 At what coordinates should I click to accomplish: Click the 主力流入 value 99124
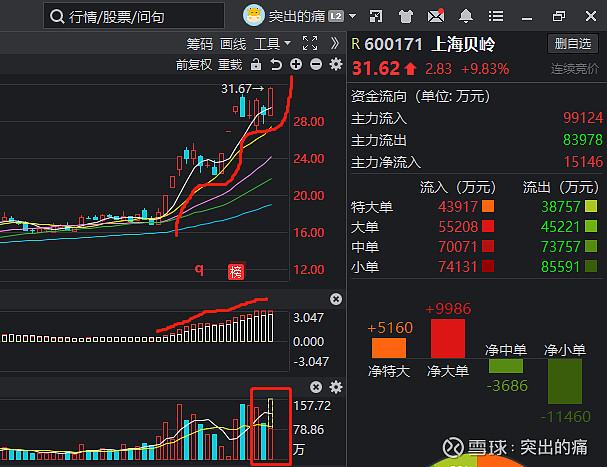(x=583, y=118)
